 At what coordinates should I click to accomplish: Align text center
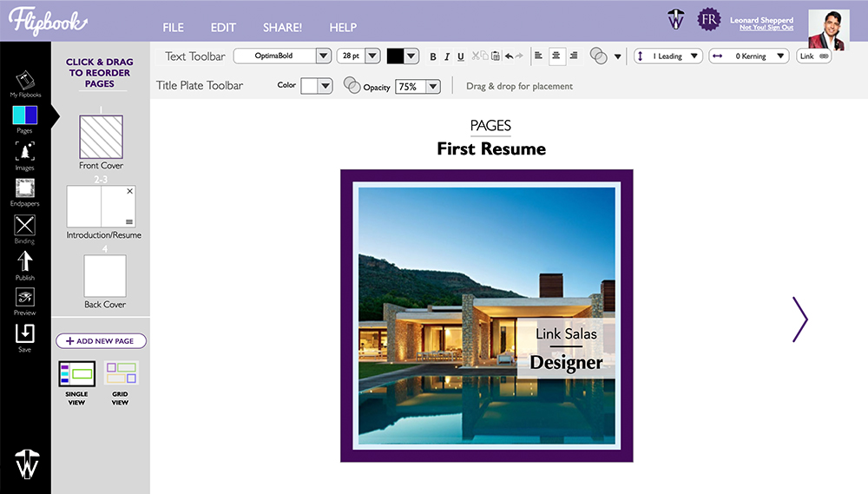(x=556, y=56)
